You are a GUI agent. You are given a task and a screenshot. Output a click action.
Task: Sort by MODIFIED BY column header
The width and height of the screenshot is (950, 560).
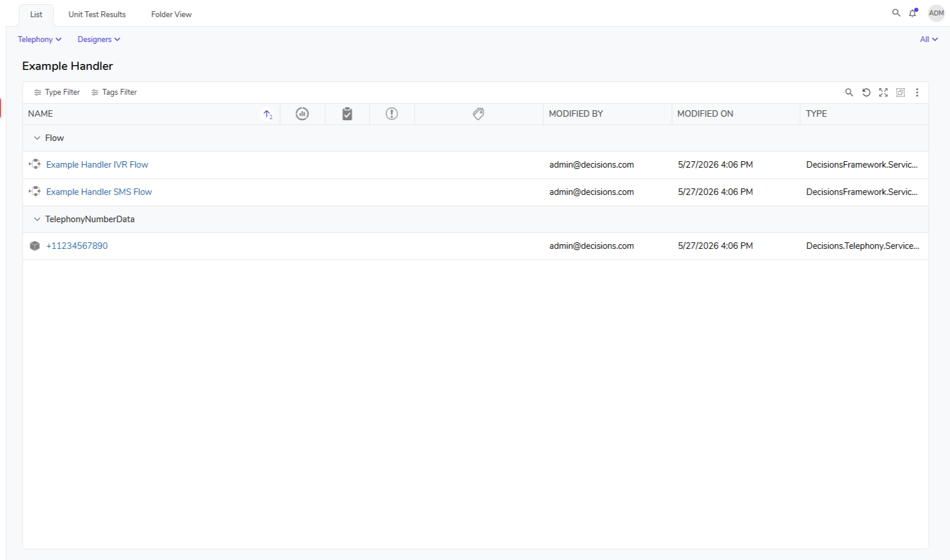click(576, 114)
